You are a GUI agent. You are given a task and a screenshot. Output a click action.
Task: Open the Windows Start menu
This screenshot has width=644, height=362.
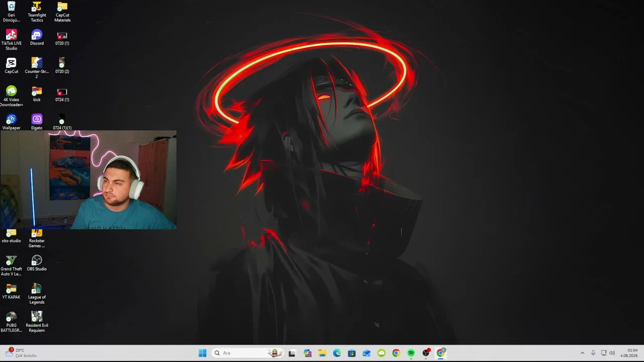[202, 353]
